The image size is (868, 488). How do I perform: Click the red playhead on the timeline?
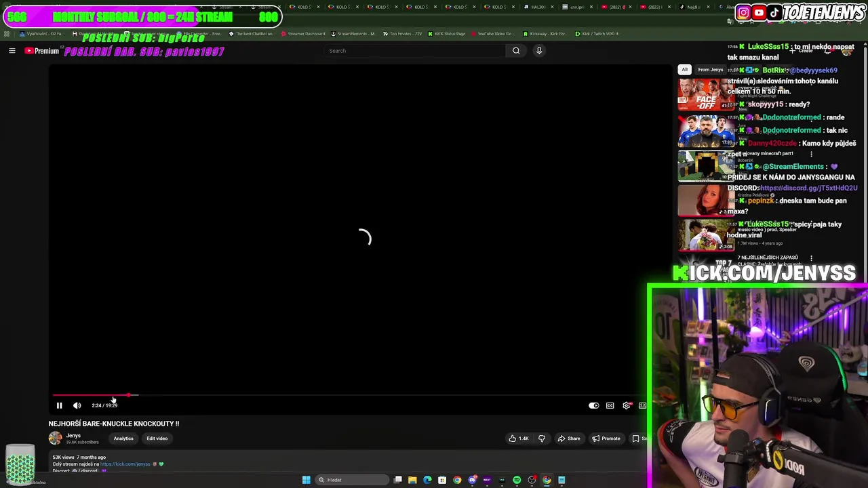point(127,394)
